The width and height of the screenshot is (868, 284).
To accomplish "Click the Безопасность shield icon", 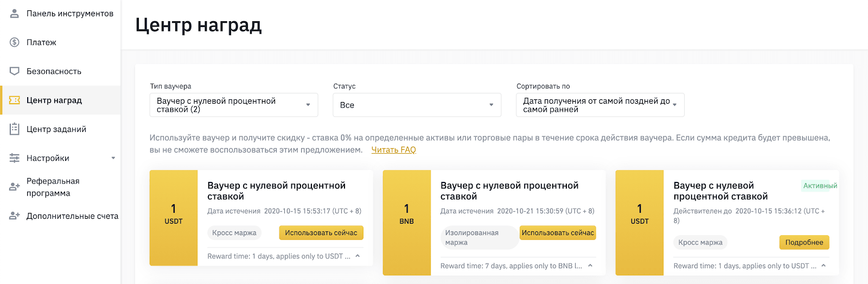I will [15, 71].
